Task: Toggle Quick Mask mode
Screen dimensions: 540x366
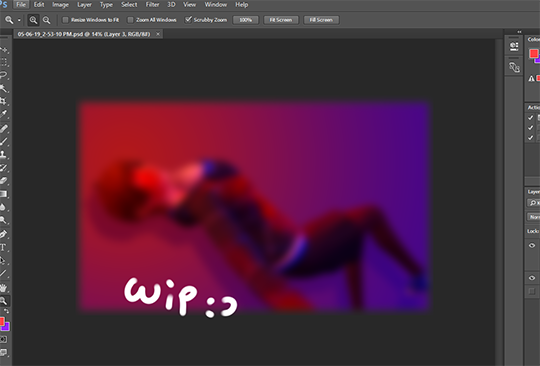Action: pyautogui.click(x=3, y=339)
